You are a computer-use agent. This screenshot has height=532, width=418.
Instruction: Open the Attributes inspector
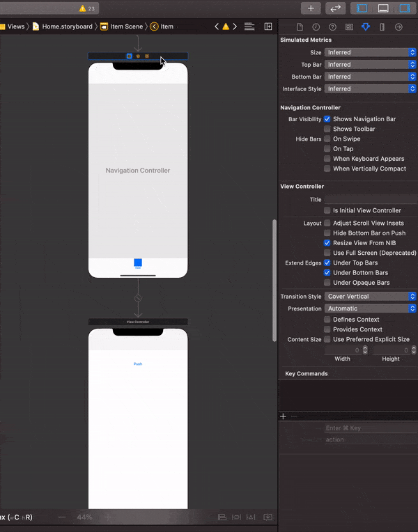(x=366, y=26)
